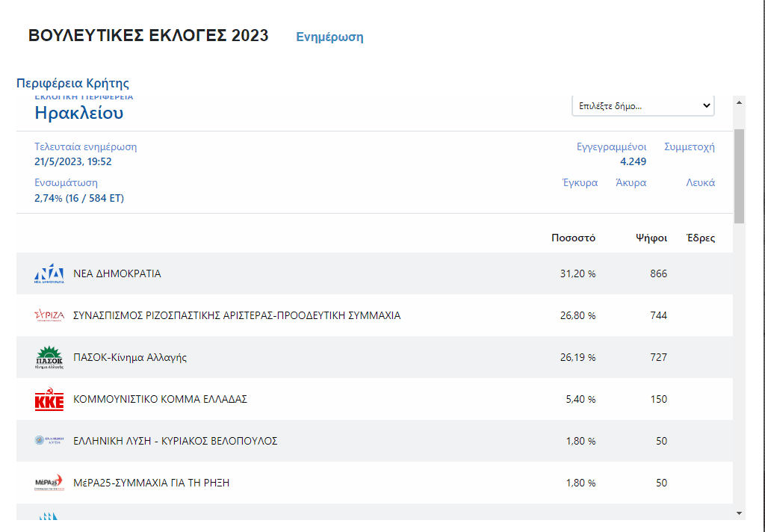
Task: Click the Λευκά label
Action: click(x=701, y=183)
